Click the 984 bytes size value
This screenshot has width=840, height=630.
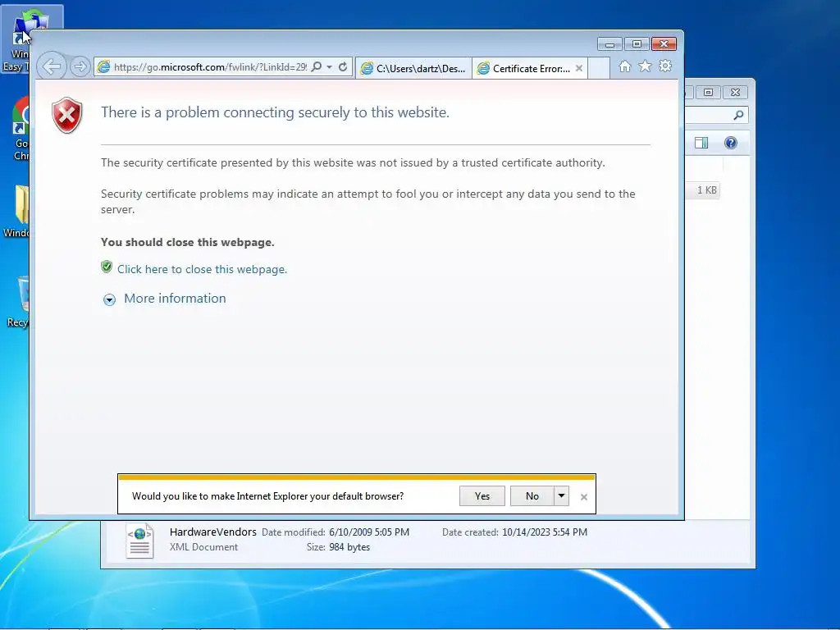click(x=349, y=547)
